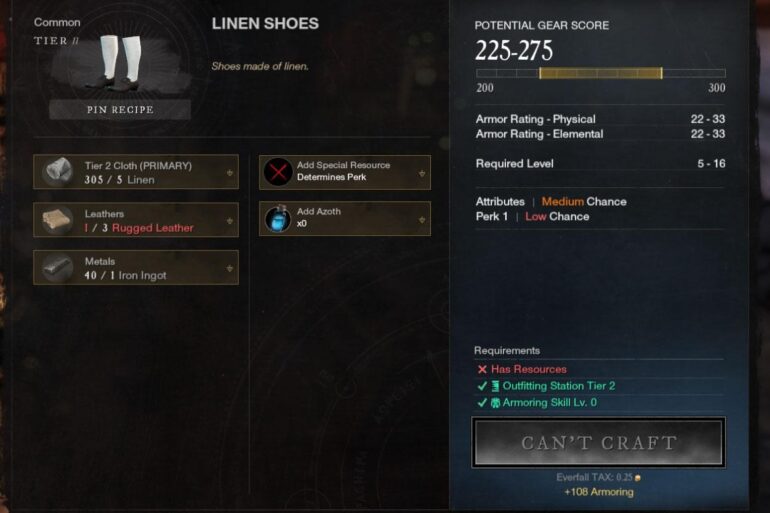
Task: Click the Can't Craft button
Action: pos(598,442)
